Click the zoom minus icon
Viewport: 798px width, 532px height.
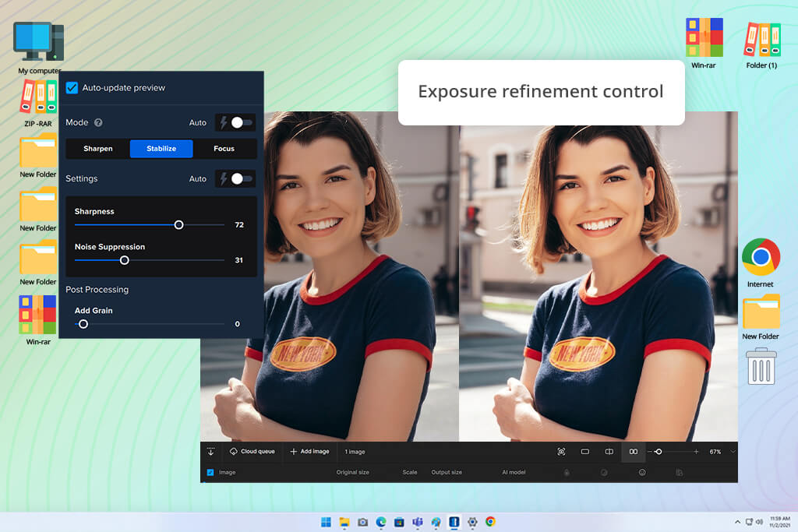[650, 452]
